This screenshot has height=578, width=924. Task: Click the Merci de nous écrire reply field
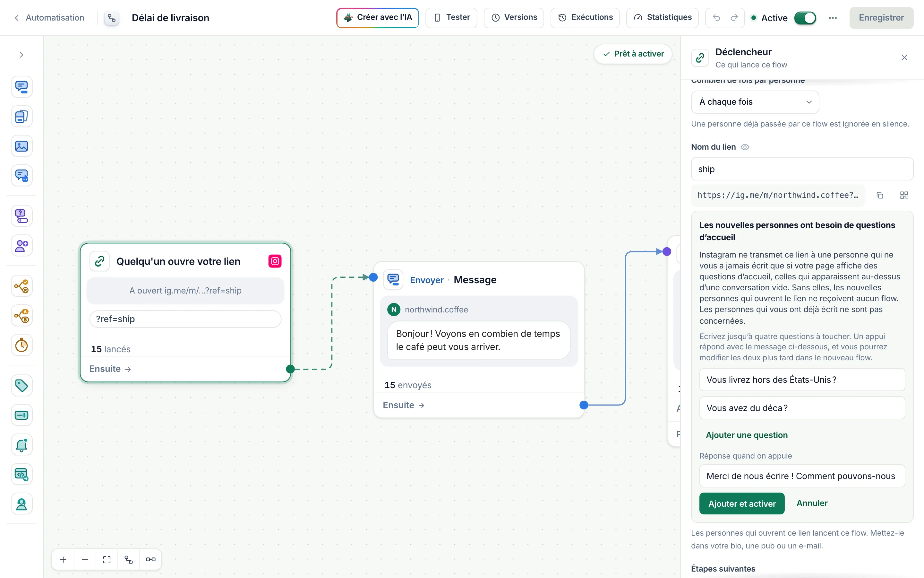pyautogui.click(x=802, y=476)
